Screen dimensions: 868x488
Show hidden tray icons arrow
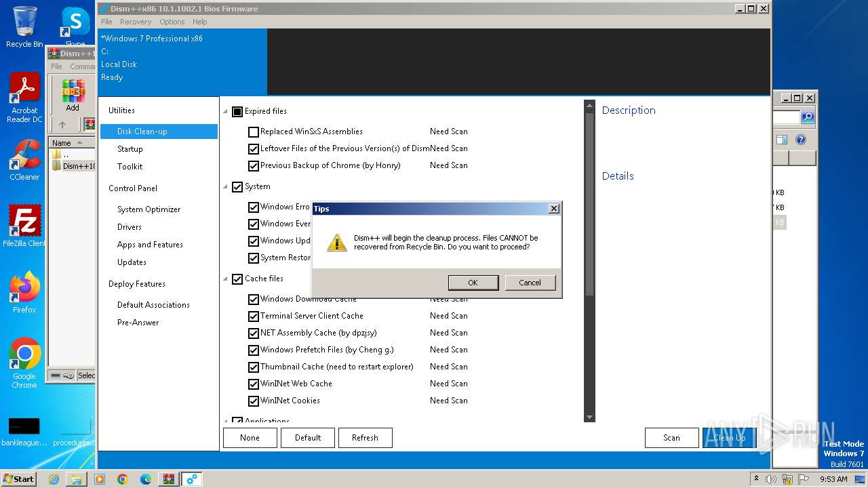756,479
